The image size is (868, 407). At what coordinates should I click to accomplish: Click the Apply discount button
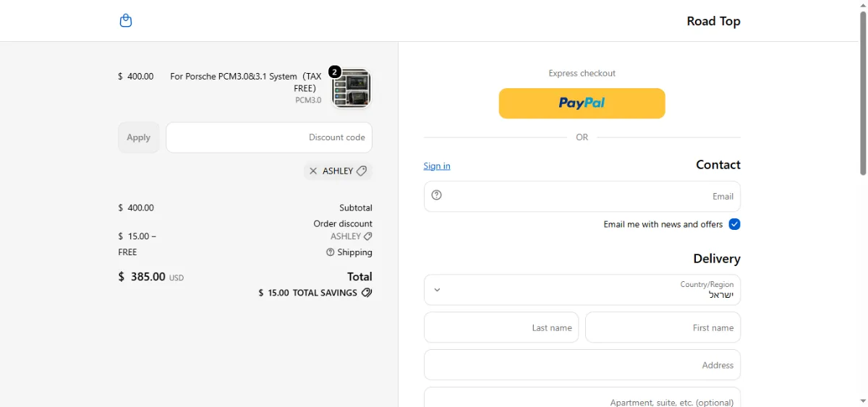[x=139, y=137]
